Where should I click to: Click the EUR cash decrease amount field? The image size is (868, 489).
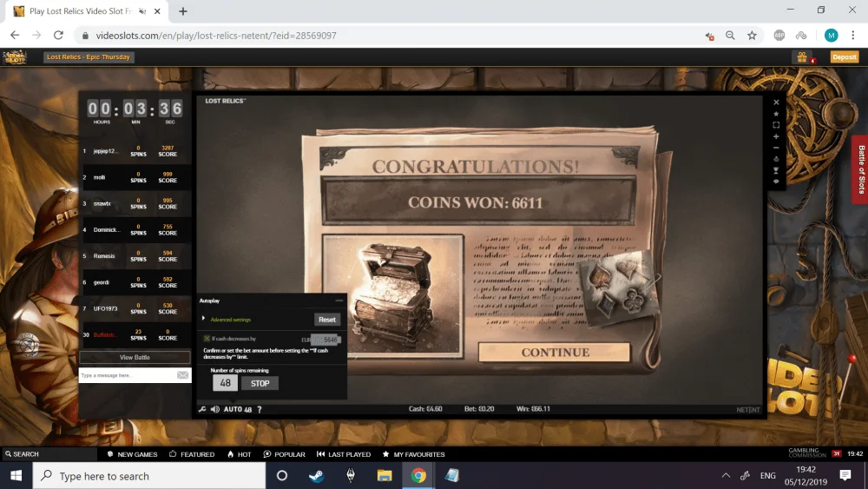[x=325, y=340]
